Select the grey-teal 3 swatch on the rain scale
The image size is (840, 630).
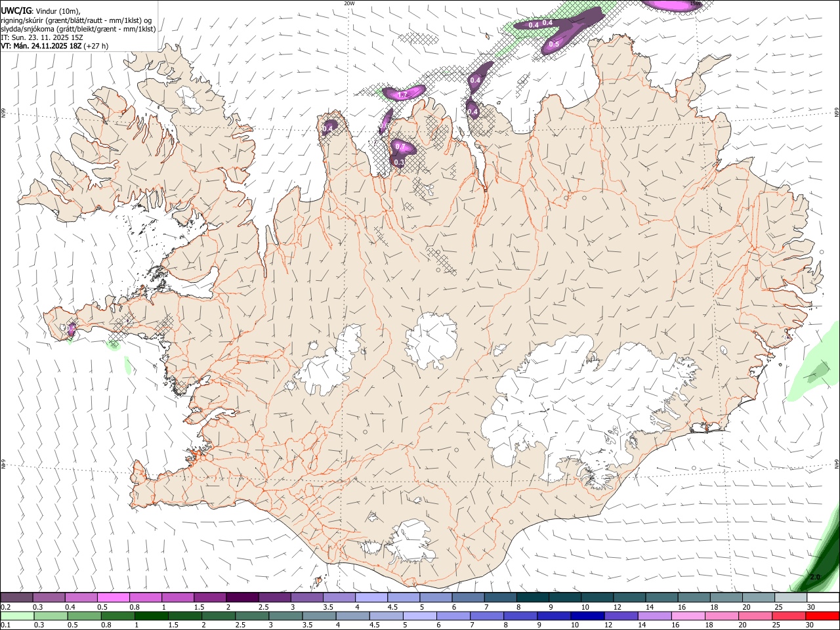click(x=285, y=616)
